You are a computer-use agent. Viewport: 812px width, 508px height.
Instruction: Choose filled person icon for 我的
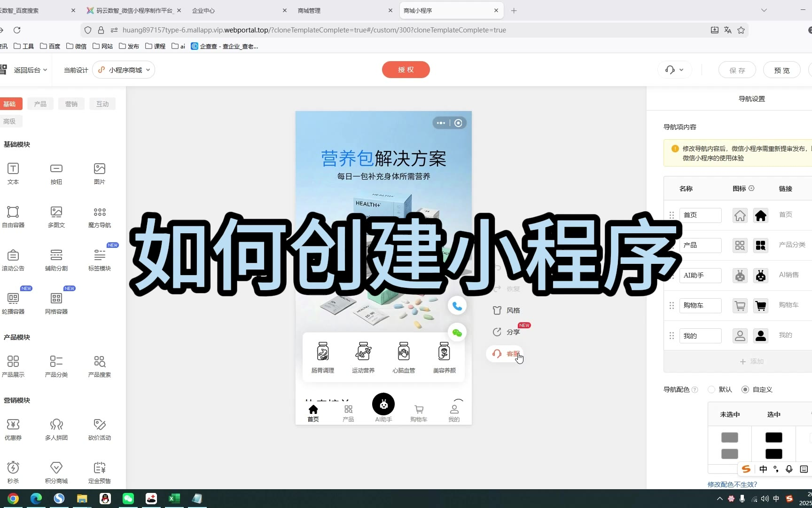coord(761,336)
